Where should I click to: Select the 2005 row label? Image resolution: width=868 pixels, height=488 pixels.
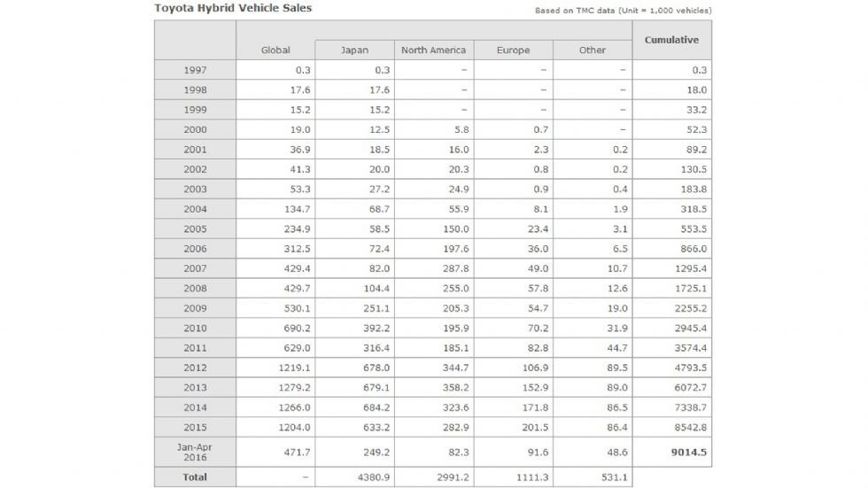click(x=195, y=229)
